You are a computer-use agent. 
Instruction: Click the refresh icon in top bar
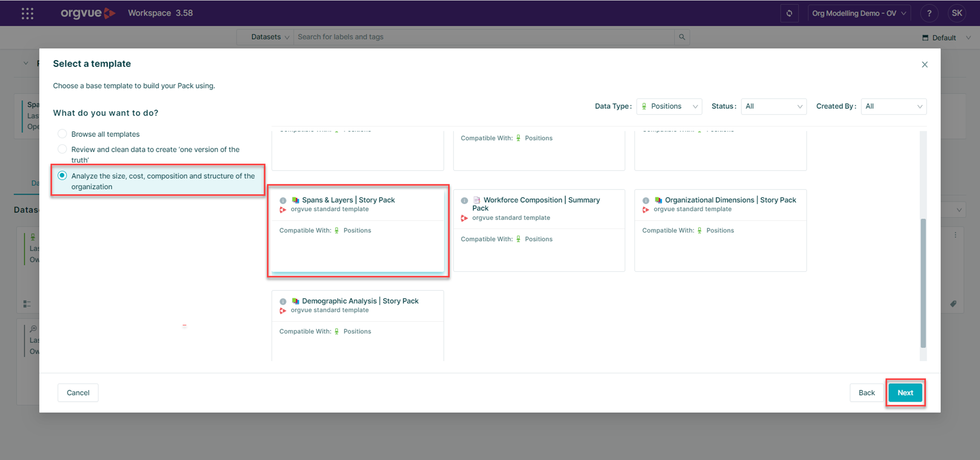[789, 13]
